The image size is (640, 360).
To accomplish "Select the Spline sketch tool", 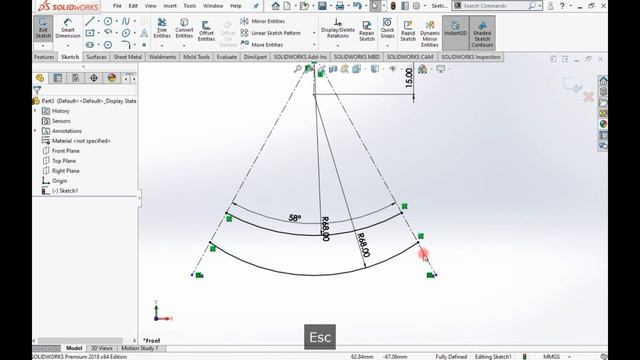I will (126, 21).
